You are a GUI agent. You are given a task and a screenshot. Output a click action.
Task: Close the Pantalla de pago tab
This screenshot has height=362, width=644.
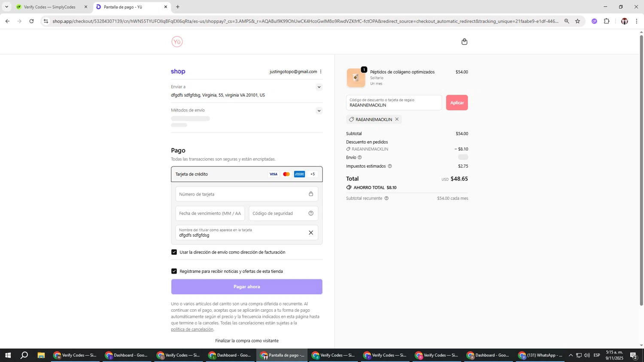pyautogui.click(x=166, y=7)
